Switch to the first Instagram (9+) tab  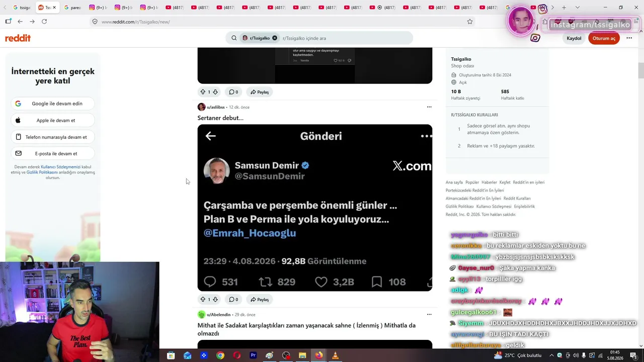(x=98, y=8)
